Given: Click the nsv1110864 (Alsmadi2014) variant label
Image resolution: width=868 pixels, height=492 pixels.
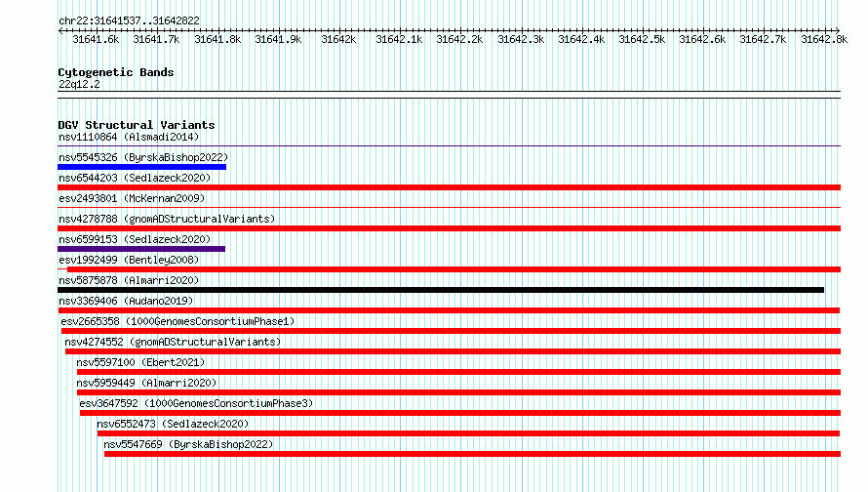Looking at the screenshot, I should 129,137.
